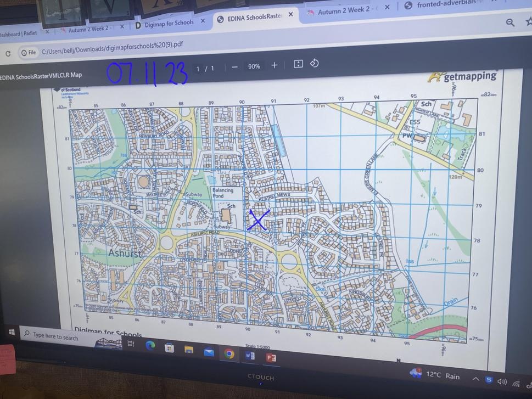The height and width of the screenshot is (399, 532).
Task: Click the 120m height label on map
Action: coord(455,177)
